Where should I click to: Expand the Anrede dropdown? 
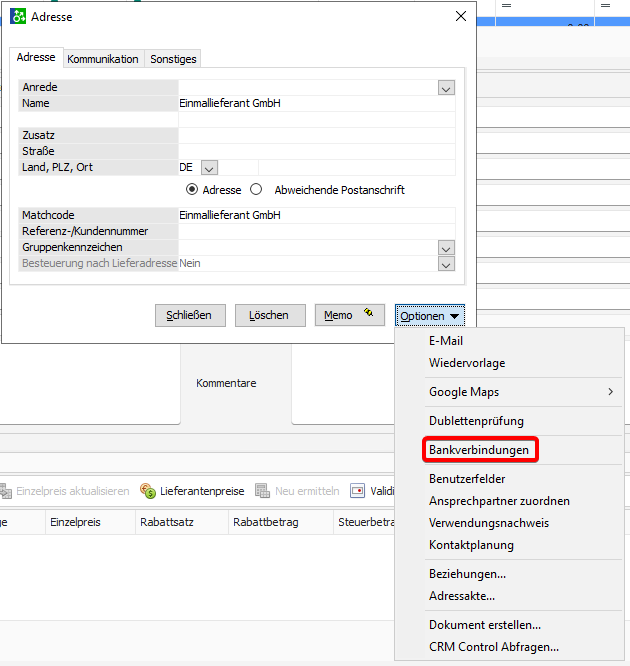click(x=446, y=88)
